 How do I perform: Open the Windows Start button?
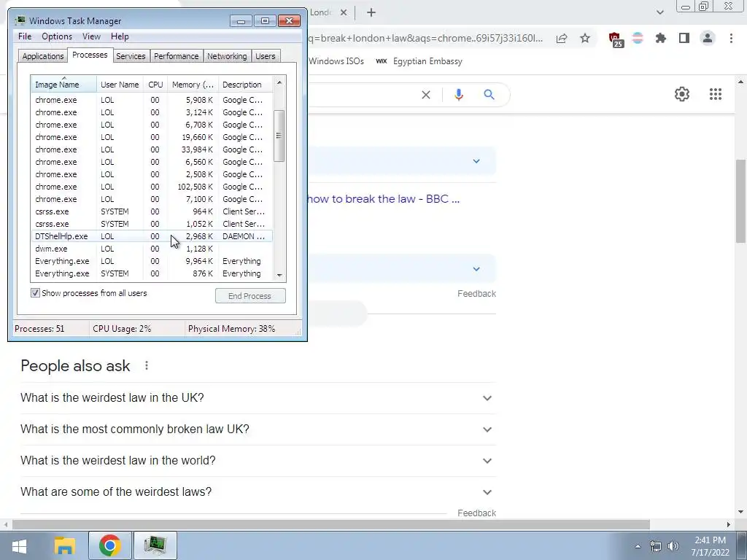click(19, 545)
